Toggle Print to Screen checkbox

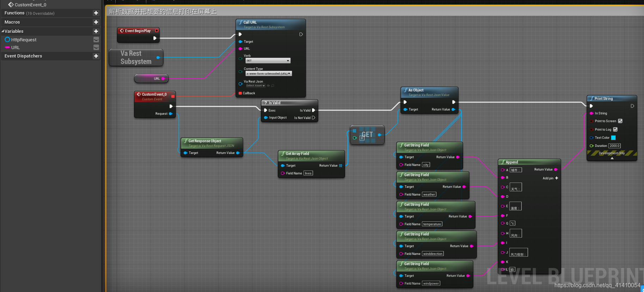(x=620, y=121)
